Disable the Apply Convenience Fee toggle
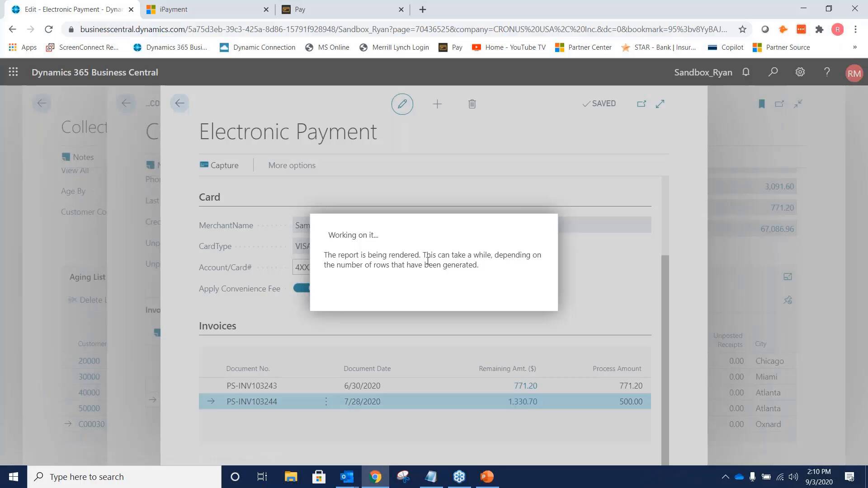This screenshot has width=868, height=488. [302, 288]
